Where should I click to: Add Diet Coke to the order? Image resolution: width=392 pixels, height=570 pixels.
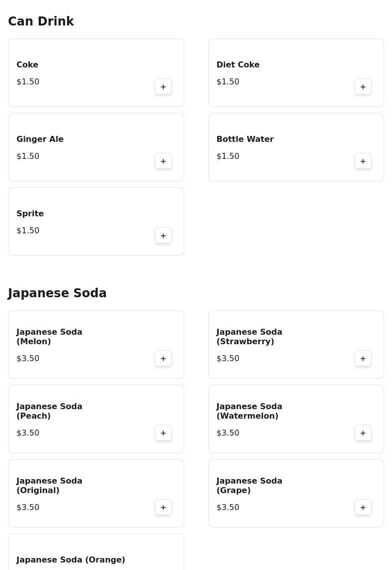coord(363,87)
